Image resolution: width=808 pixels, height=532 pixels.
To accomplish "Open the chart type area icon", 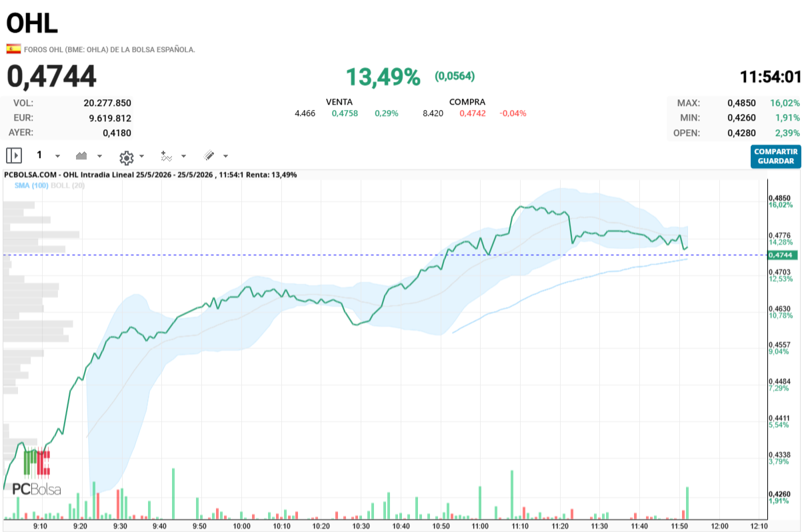I will click(x=81, y=155).
